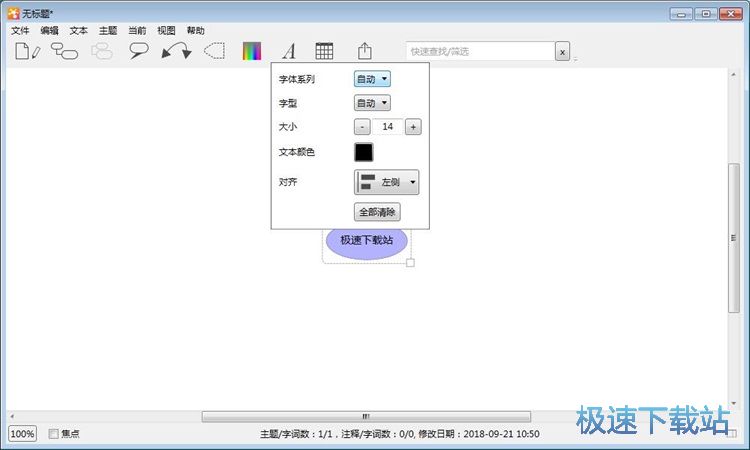Image resolution: width=750 pixels, height=450 pixels.
Task: Click the add child topic toolbar icon
Action: (64, 51)
